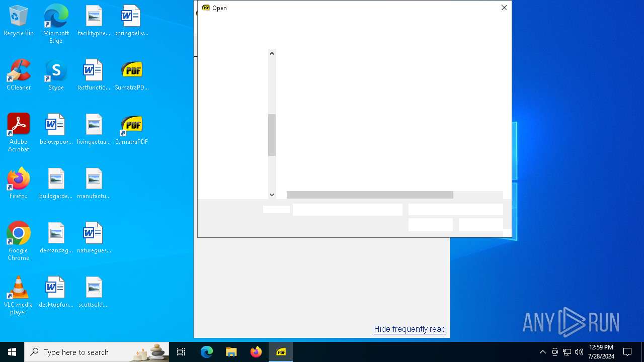Select the springdeliv Word document icon

point(131,21)
